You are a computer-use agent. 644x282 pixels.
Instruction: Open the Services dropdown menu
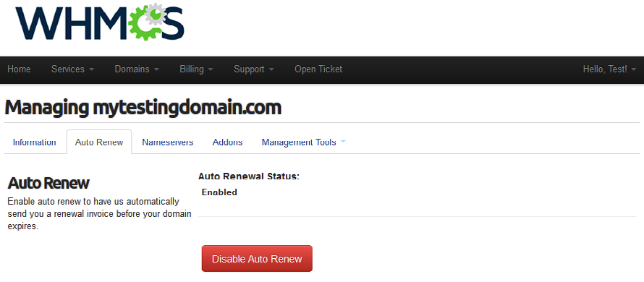click(x=72, y=69)
